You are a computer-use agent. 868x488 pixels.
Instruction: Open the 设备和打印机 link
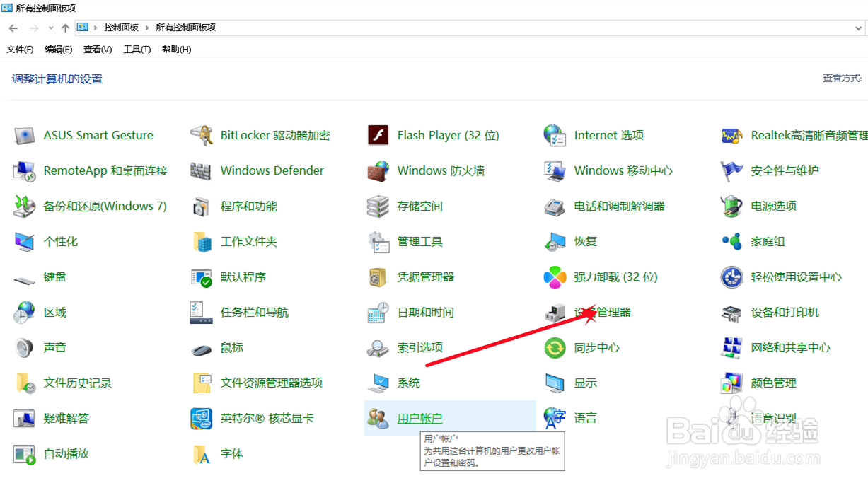[x=785, y=313]
